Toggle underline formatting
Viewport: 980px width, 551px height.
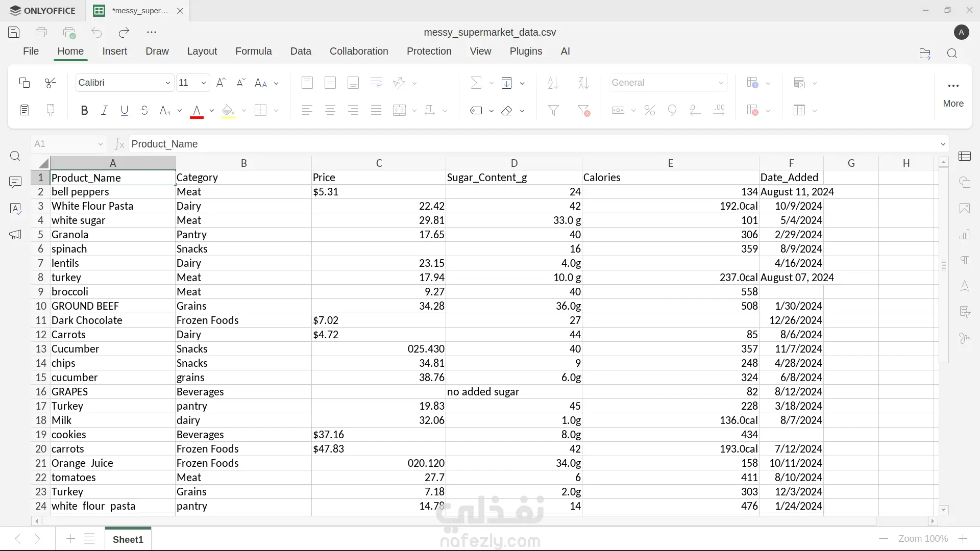[x=124, y=110]
